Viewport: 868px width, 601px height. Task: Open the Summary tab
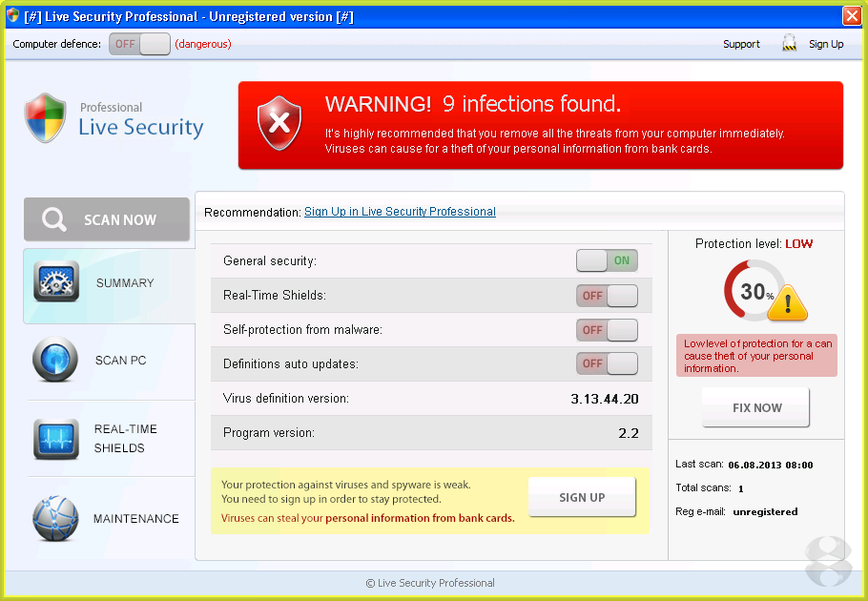(110, 285)
